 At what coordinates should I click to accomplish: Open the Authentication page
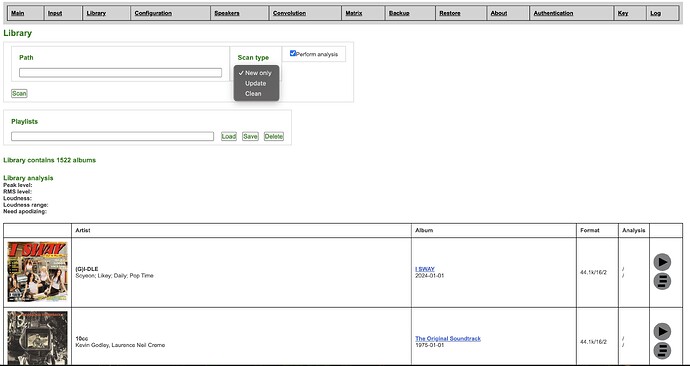553,13
